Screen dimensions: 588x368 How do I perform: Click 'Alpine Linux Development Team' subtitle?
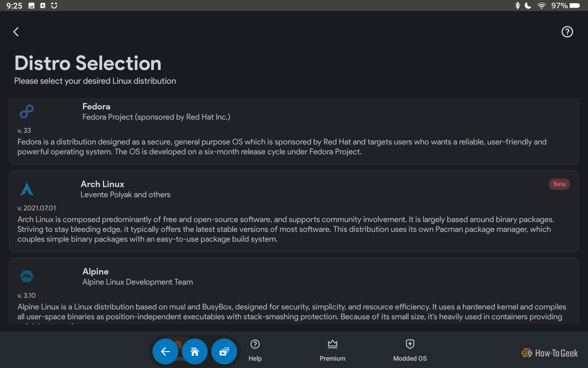[x=138, y=282]
